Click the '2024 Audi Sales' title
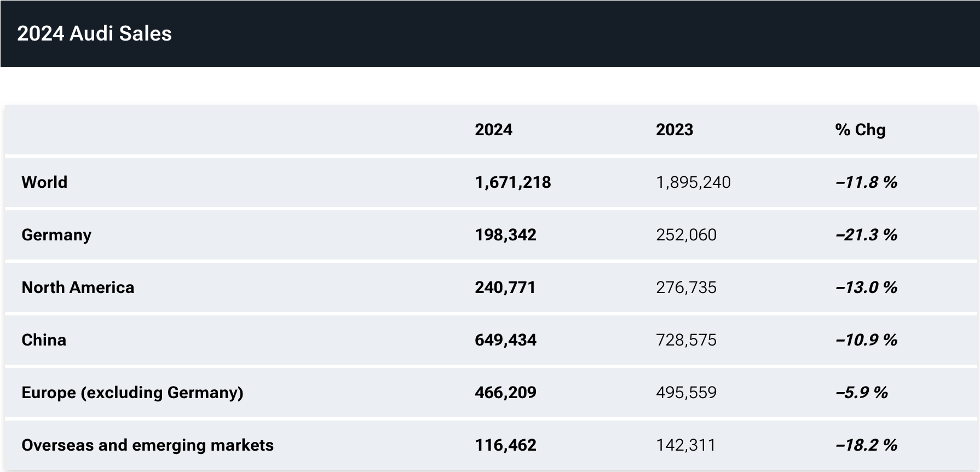Viewport: 980px width, 472px height. 94,33
